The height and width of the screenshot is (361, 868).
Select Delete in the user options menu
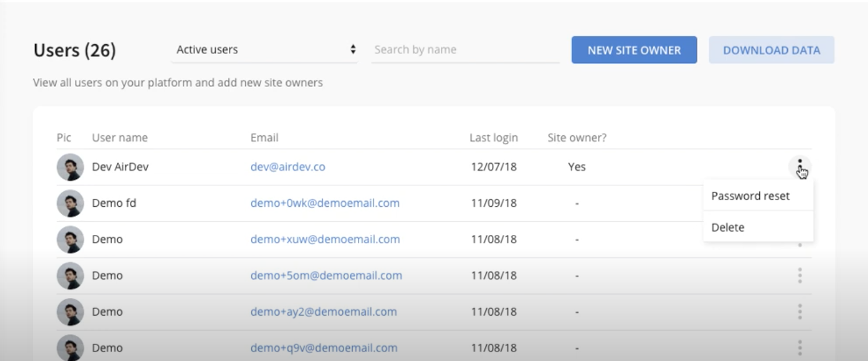coord(728,227)
